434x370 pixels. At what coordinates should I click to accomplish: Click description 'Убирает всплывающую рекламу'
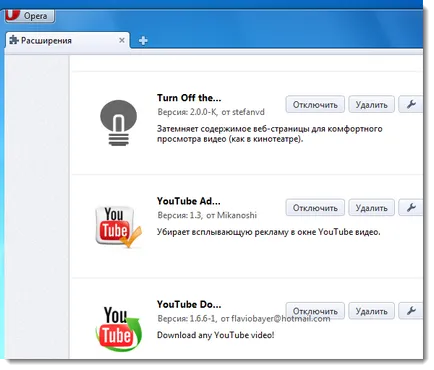point(269,232)
